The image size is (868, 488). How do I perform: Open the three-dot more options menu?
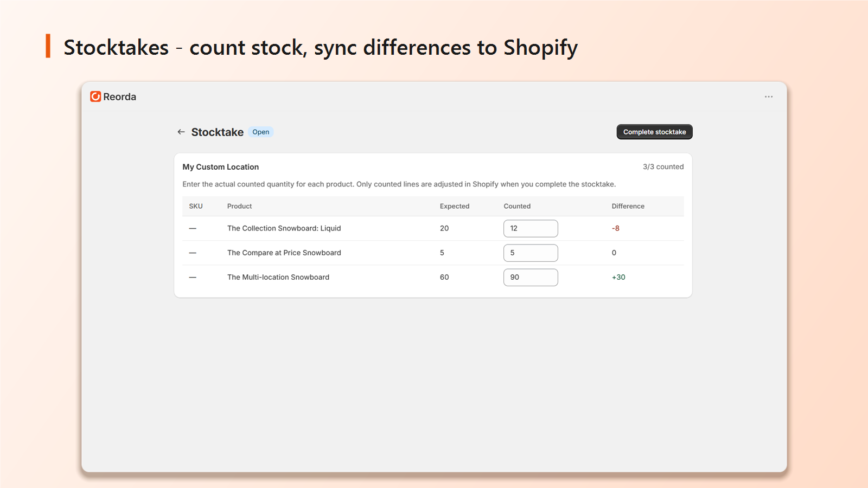769,97
